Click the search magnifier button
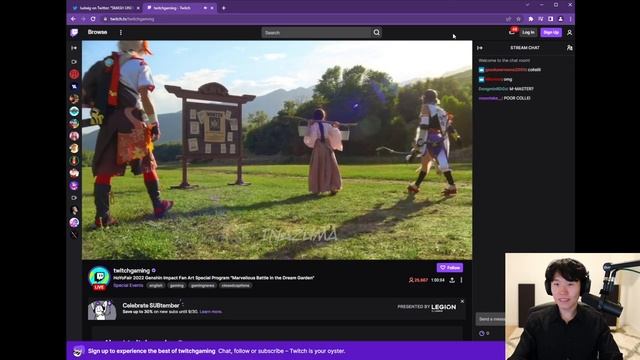 click(x=376, y=33)
